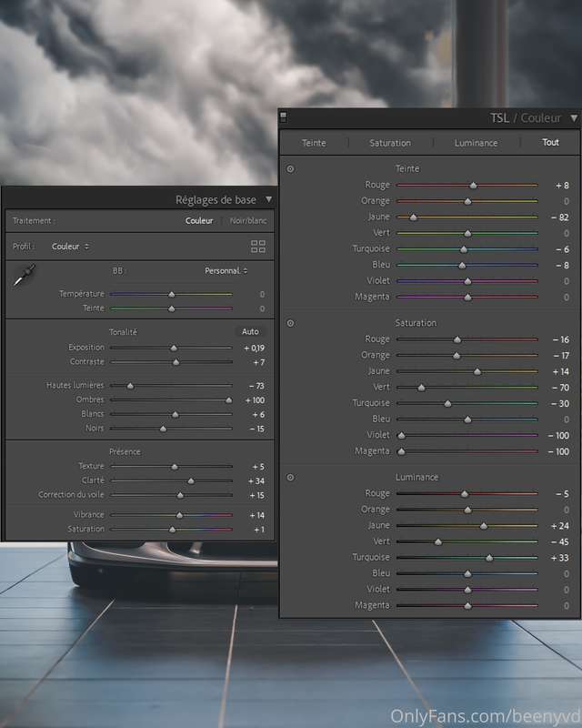
Task: Select the white balance eyedropper tool
Action: coord(25,275)
